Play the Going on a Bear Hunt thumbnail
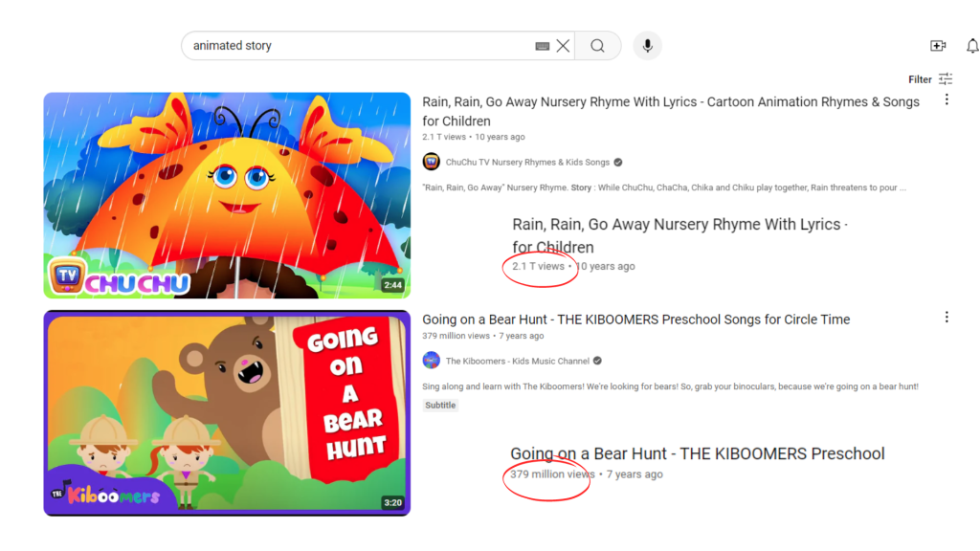980x551 pixels. point(227,413)
